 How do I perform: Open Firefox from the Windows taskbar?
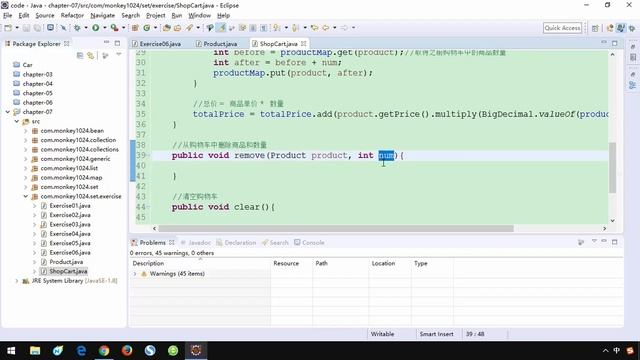(x=127, y=350)
